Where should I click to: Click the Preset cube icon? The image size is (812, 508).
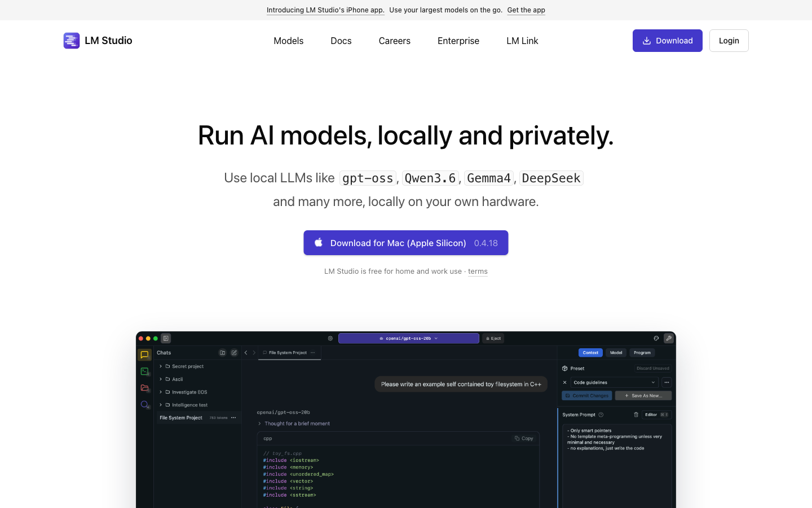click(x=565, y=369)
